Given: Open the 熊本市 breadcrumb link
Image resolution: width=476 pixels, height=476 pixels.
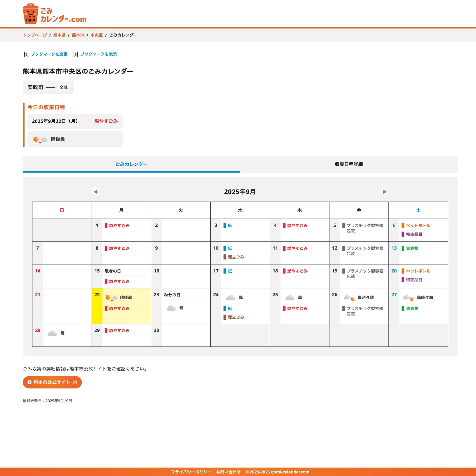Looking at the screenshot, I should click(78, 35).
